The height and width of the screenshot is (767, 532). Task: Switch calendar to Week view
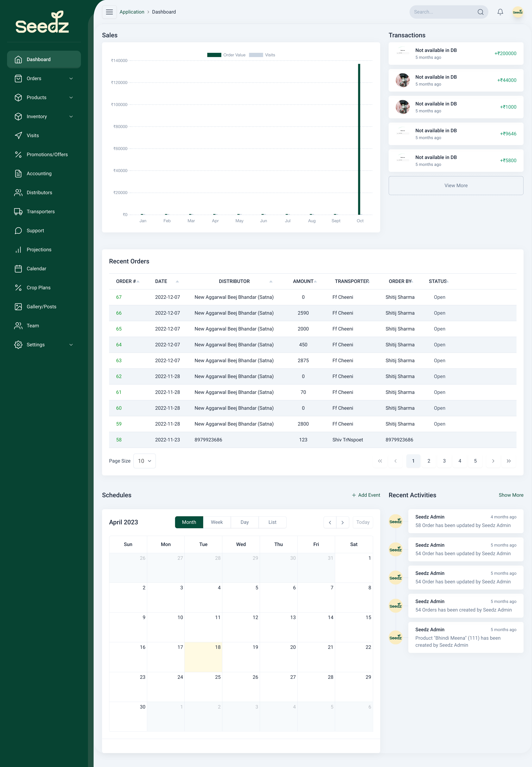217,522
